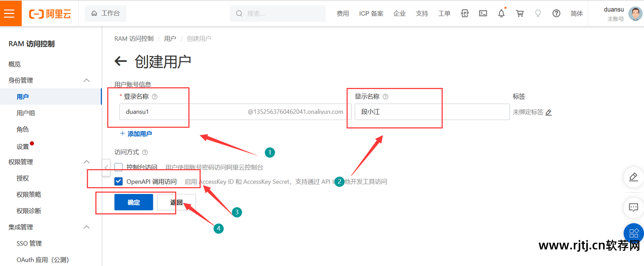Click the 返回 button
The width and height of the screenshot is (644, 266).
(176, 202)
